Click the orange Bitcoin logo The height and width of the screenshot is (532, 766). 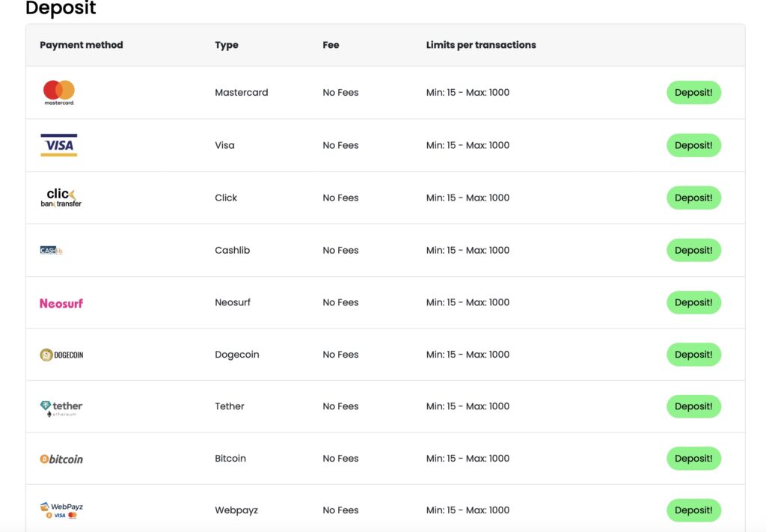(61, 459)
